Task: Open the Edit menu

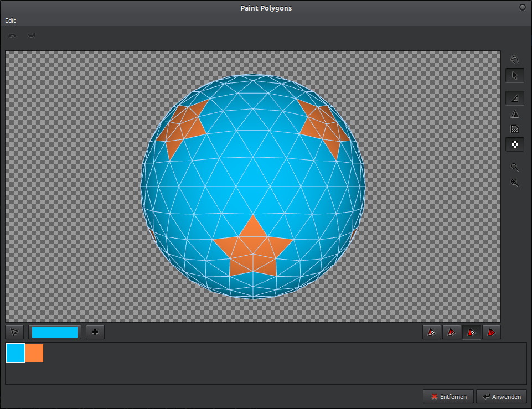Action: point(10,20)
